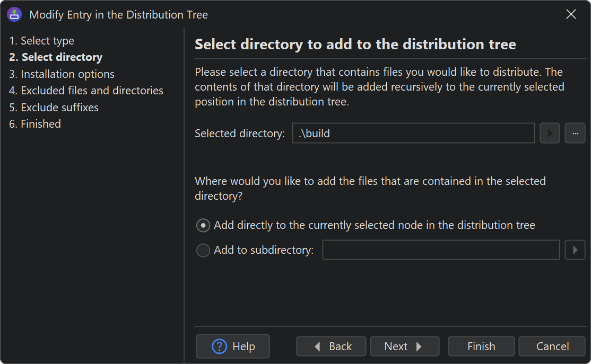The width and height of the screenshot is (591, 364).
Task: Click the variable arrow beside subdirectory field
Action: pyautogui.click(x=575, y=250)
